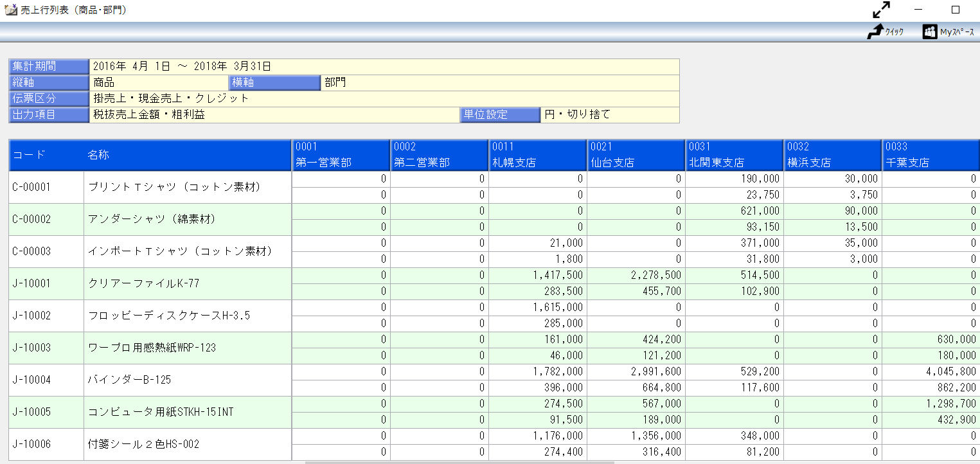Select the 93,150 gross profit cell
This screenshot has height=464, width=980.
coord(734,227)
